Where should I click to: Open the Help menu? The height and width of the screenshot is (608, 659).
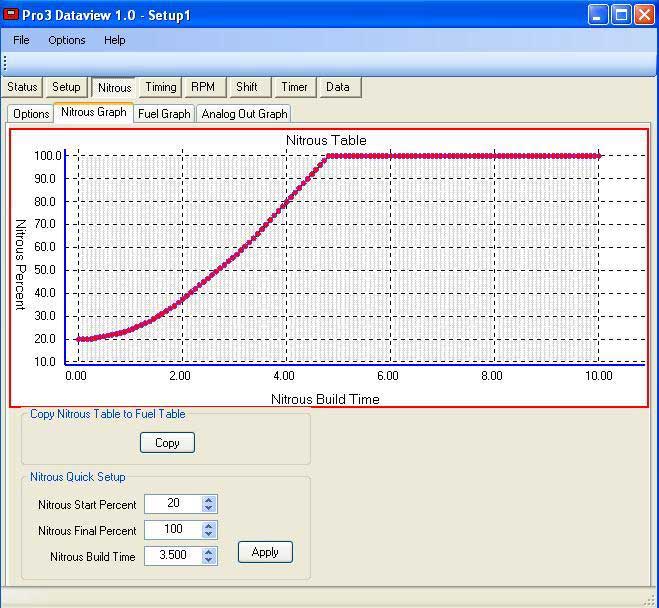(x=114, y=40)
